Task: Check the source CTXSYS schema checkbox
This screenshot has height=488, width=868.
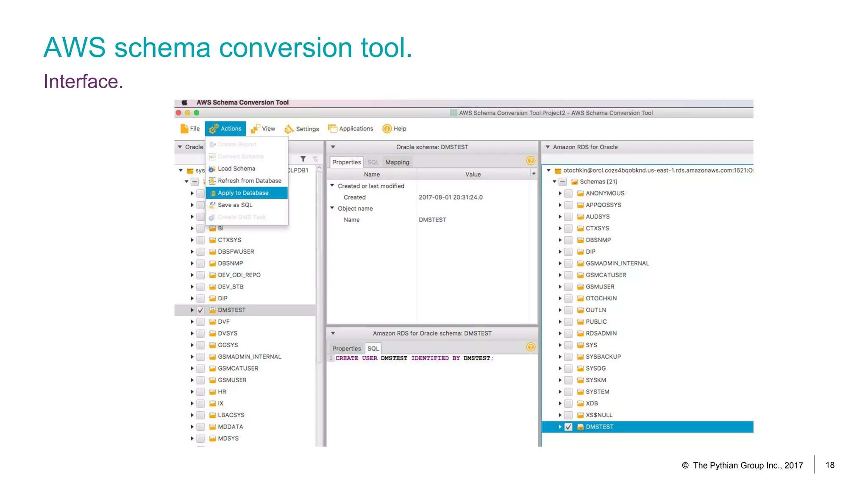Action: 201,240
